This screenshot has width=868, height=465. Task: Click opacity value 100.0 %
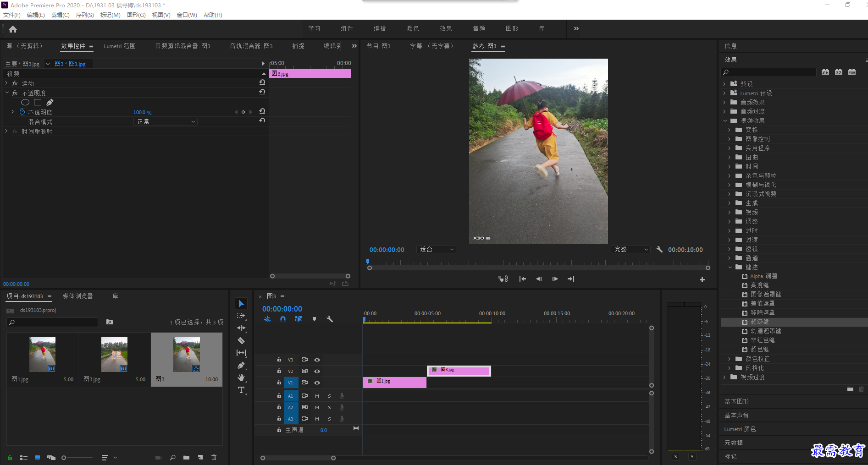(x=143, y=112)
